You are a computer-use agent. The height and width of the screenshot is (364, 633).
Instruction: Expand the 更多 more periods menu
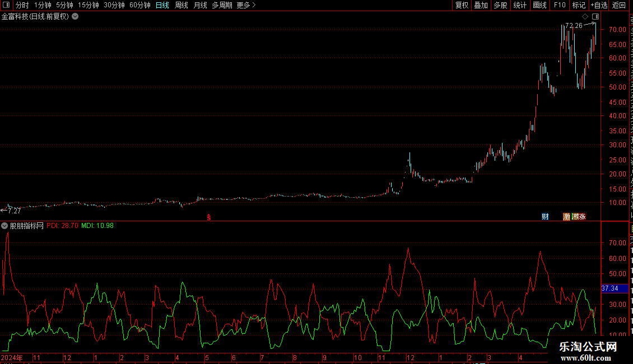pos(246,5)
